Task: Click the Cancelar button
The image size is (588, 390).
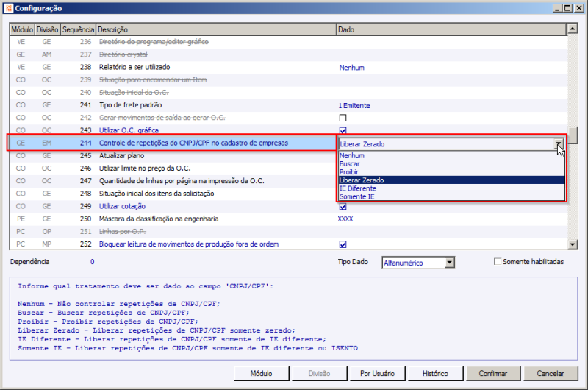Action: 551,374
